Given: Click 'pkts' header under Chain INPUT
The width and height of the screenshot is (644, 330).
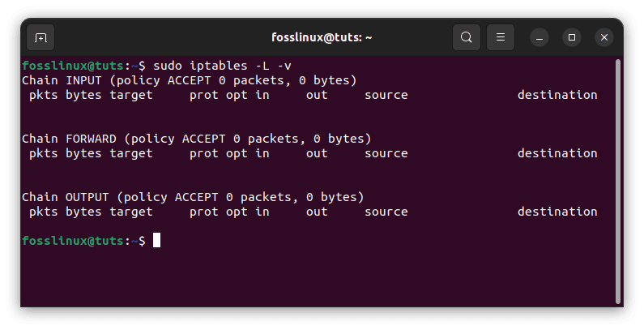Looking at the screenshot, I should point(44,95).
